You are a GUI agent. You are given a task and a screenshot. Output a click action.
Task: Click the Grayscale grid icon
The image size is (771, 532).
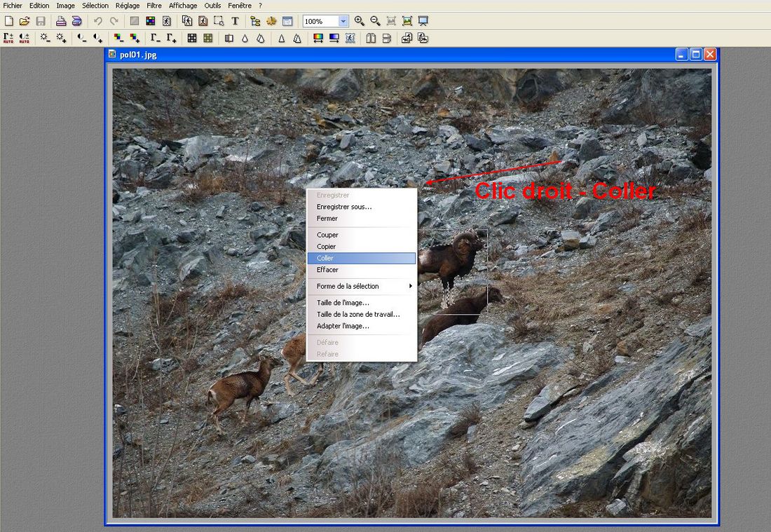[191, 38]
